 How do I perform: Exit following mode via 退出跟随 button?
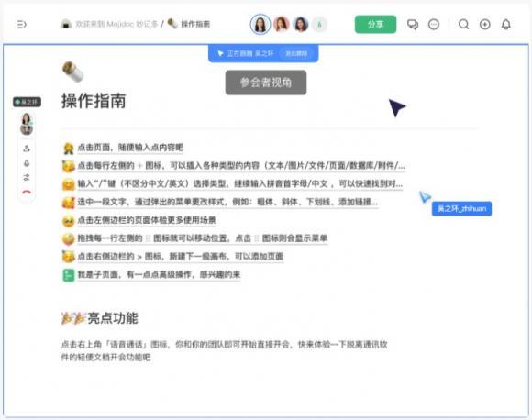coord(296,53)
